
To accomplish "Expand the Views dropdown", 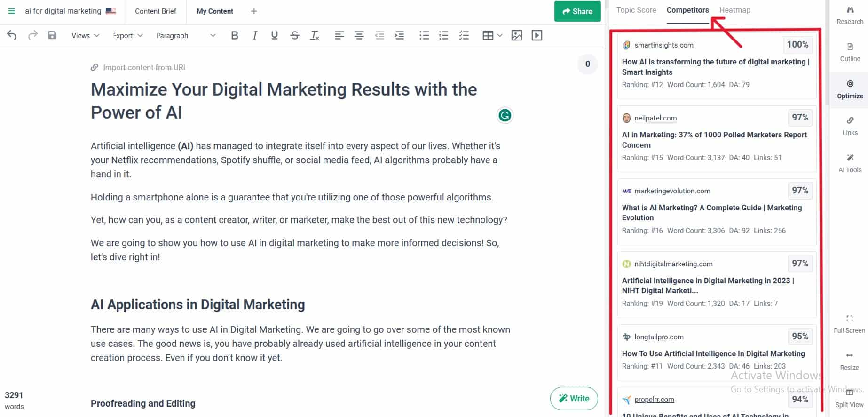I will click(x=85, y=36).
